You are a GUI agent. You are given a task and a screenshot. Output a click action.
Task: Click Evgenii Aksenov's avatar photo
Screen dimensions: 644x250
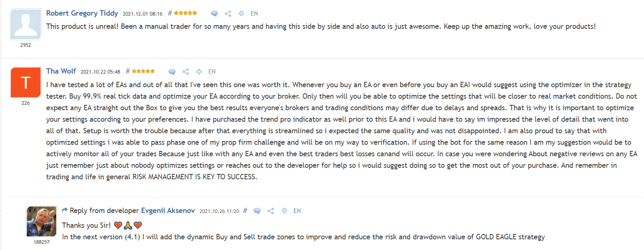pos(41,221)
